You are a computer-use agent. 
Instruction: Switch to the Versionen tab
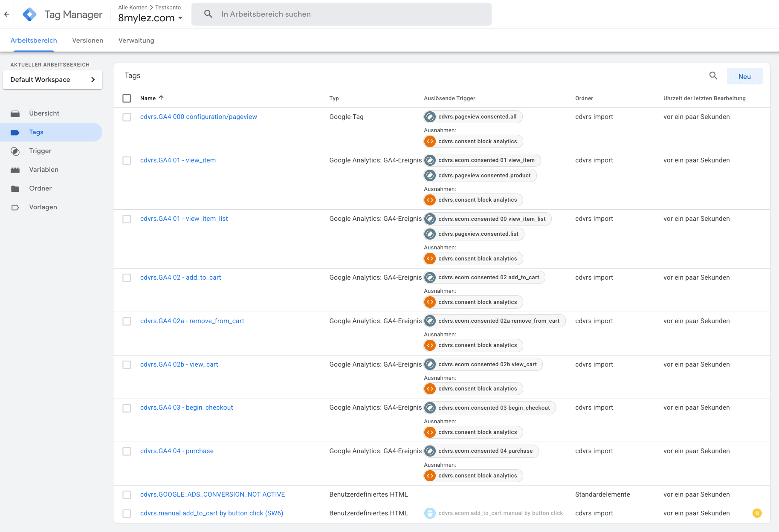[x=87, y=40]
